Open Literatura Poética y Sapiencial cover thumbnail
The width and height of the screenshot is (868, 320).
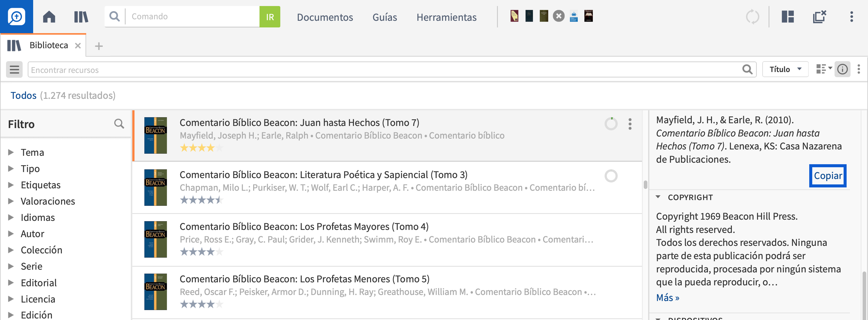[155, 187]
